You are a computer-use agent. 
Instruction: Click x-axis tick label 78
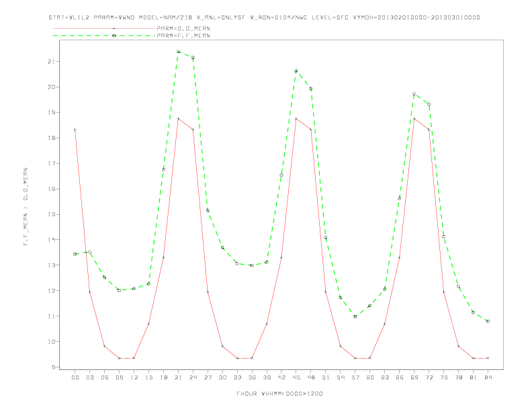pyautogui.click(x=458, y=377)
